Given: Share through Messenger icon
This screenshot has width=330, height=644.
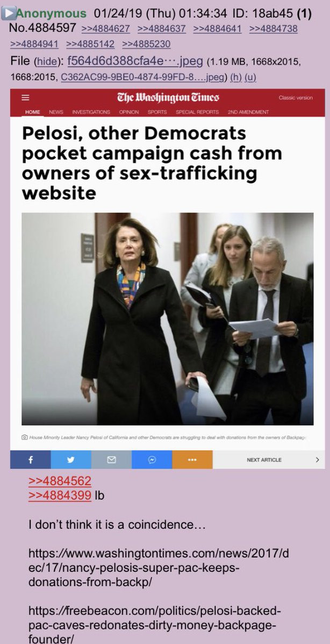Looking at the screenshot, I should coord(152,460).
